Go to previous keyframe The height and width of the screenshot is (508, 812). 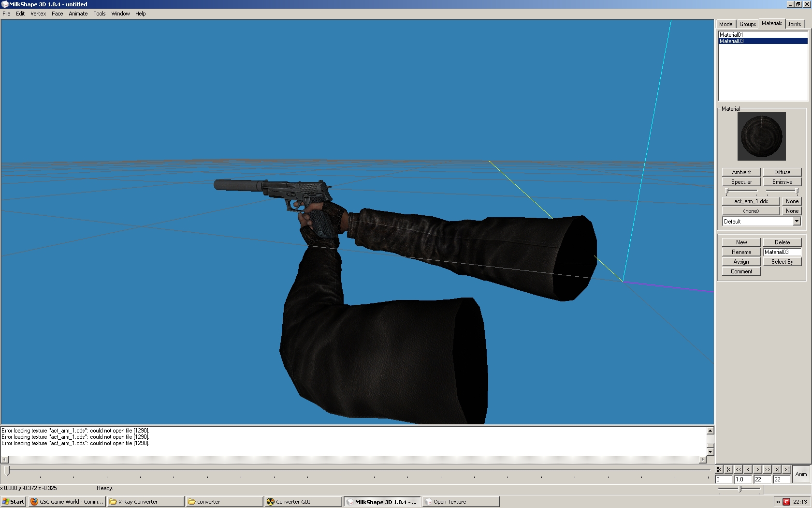pos(729,469)
